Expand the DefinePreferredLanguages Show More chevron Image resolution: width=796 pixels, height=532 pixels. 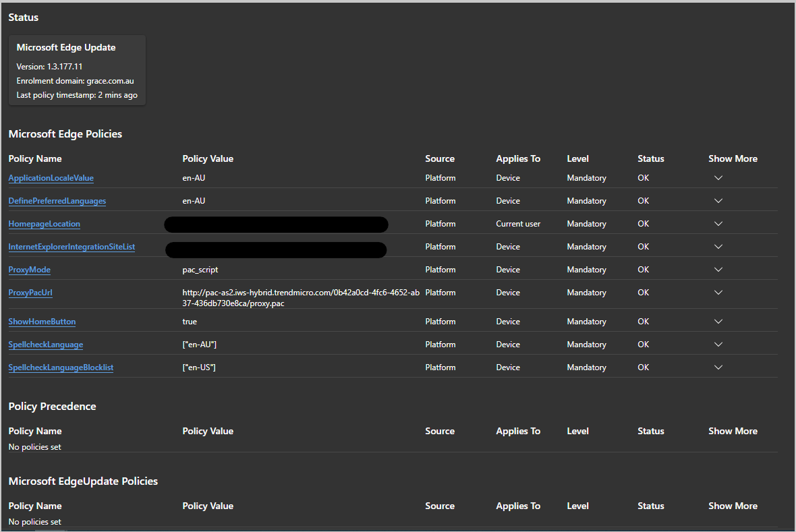click(x=718, y=200)
